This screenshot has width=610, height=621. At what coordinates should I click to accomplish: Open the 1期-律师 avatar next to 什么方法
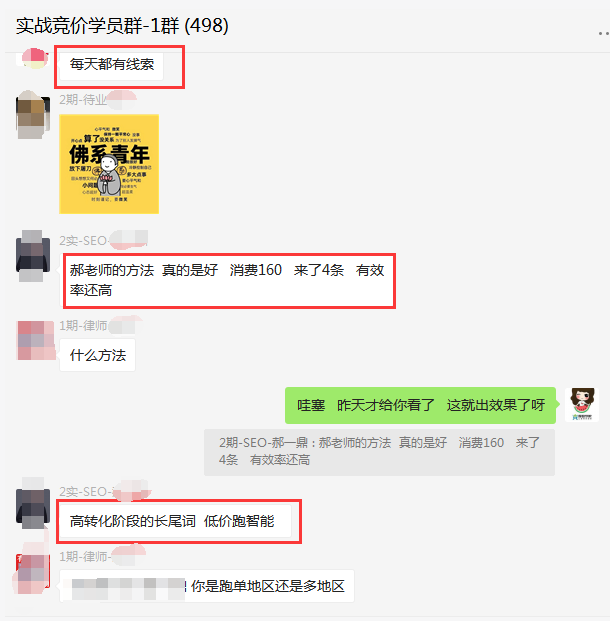[x=36, y=340]
